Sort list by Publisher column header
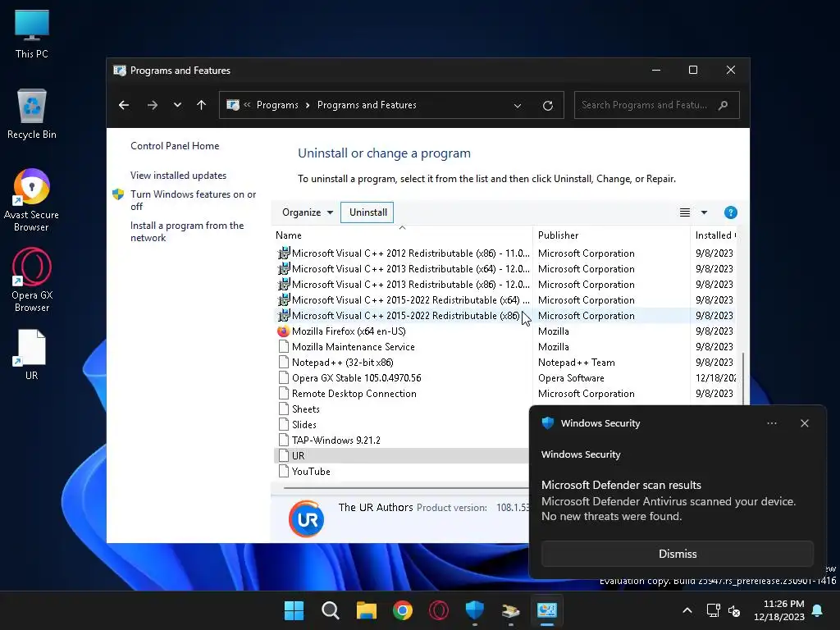The image size is (840, 630). pyautogui.click(x=611, y=235)
